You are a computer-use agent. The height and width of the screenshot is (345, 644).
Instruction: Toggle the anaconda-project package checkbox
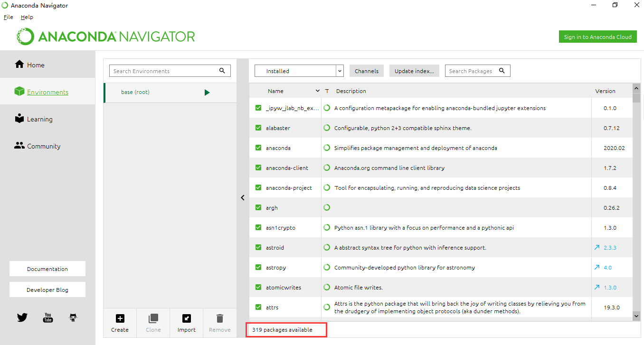point(258,187)
